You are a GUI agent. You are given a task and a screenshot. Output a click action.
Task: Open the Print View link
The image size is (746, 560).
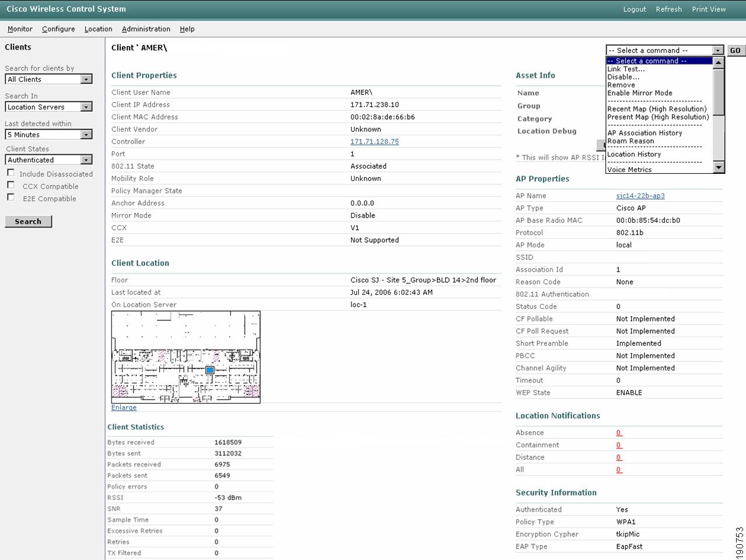(x=709, y=9)
